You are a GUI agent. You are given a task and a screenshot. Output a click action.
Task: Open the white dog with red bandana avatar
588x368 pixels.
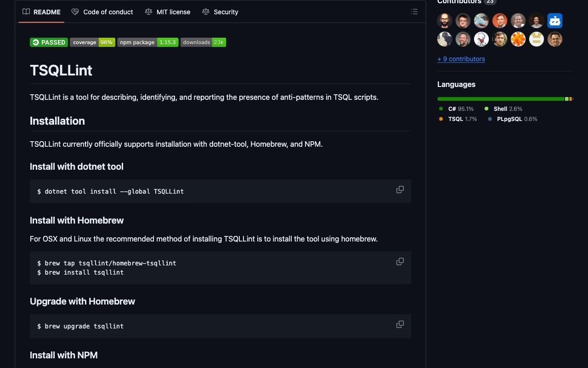[x=481, y=39]
